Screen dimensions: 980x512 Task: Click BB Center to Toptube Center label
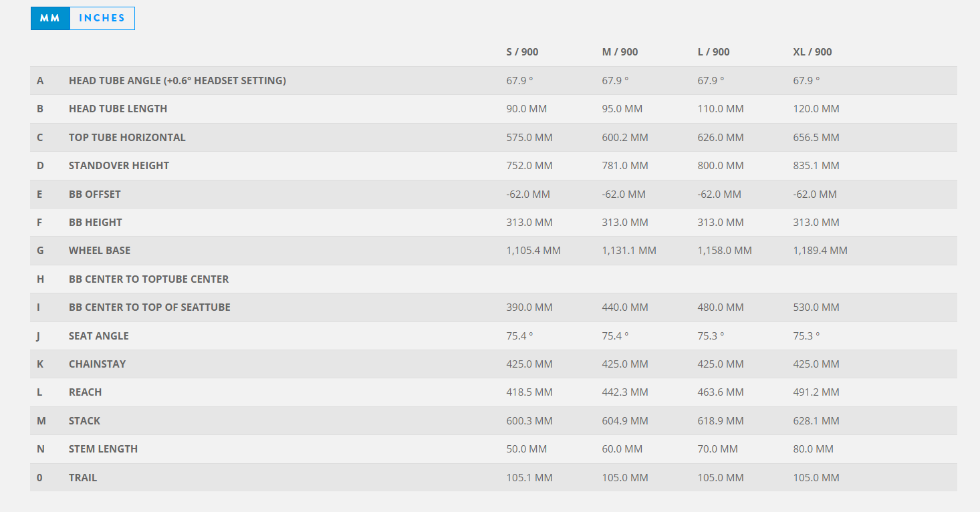click(148, 279)
